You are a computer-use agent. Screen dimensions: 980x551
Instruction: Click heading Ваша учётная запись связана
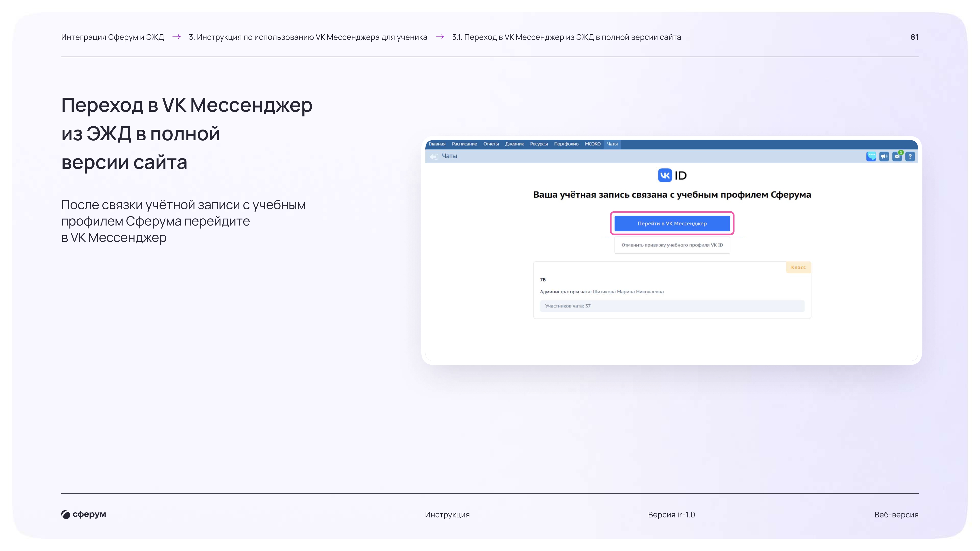(672, 195)
